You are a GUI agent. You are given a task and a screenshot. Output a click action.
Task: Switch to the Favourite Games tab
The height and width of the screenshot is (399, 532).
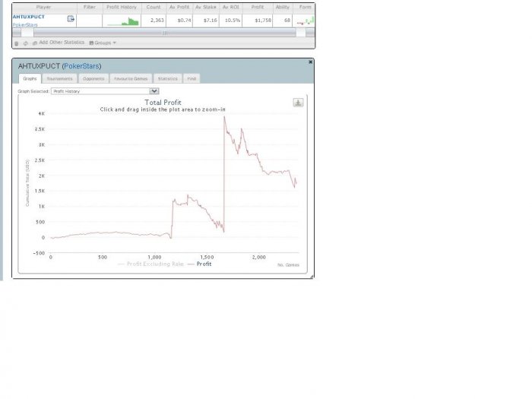pyautogui.click(x=131, y=79)
